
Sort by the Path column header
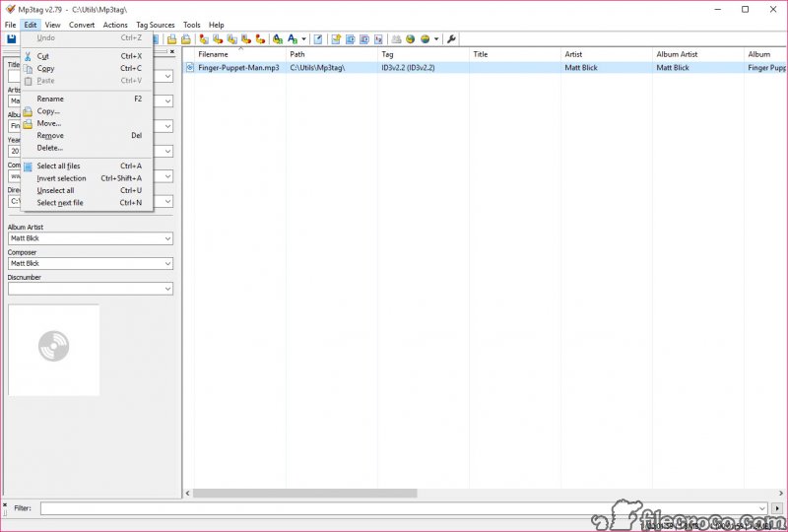[332, 54]
